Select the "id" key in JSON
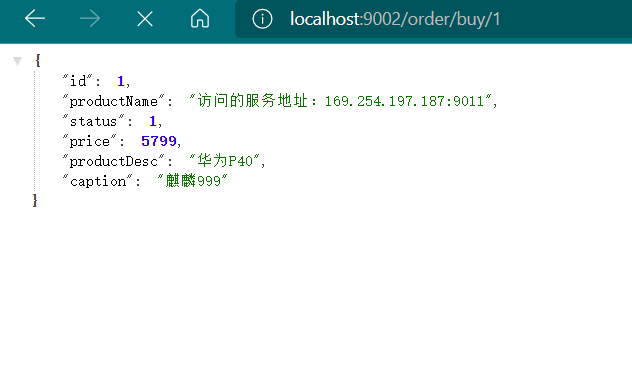 (77, 81)
